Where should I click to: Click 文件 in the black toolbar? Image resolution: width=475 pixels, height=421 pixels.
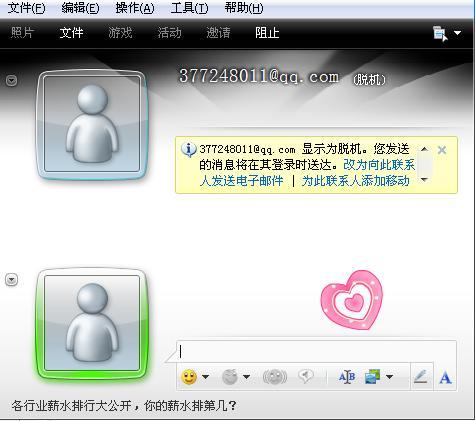71,33
